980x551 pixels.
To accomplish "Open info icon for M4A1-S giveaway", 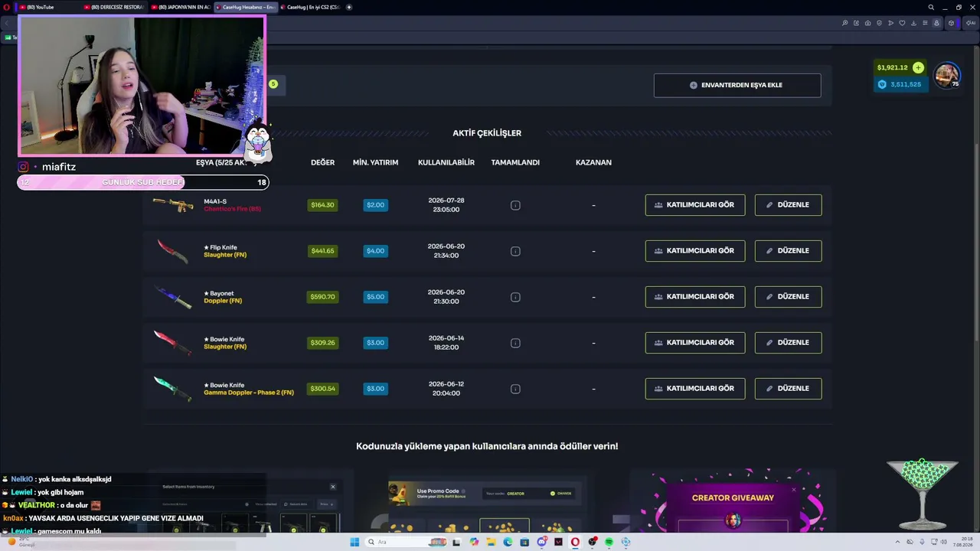I will (x=515, y=205).
